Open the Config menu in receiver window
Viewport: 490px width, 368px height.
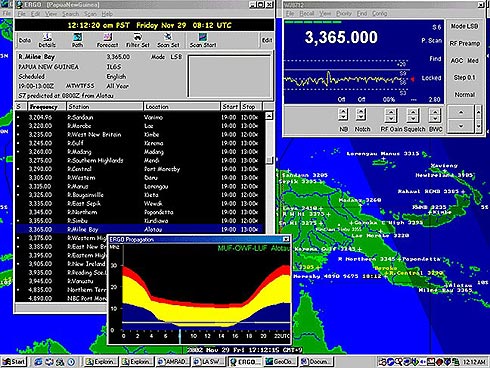pyautogui.click(x=379, y=13)
